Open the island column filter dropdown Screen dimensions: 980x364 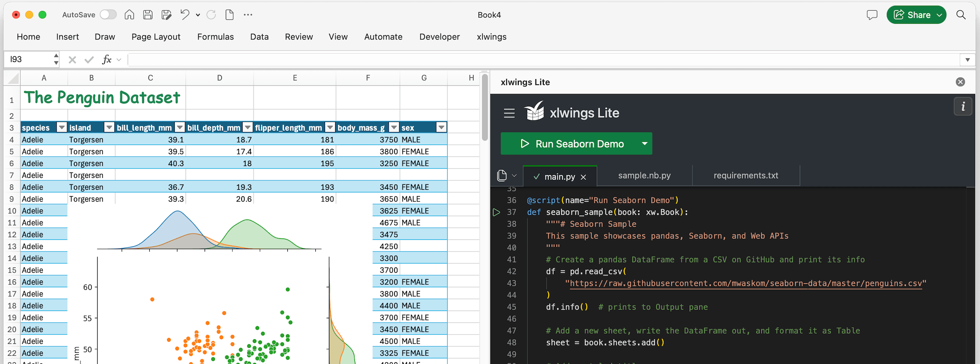109,127
